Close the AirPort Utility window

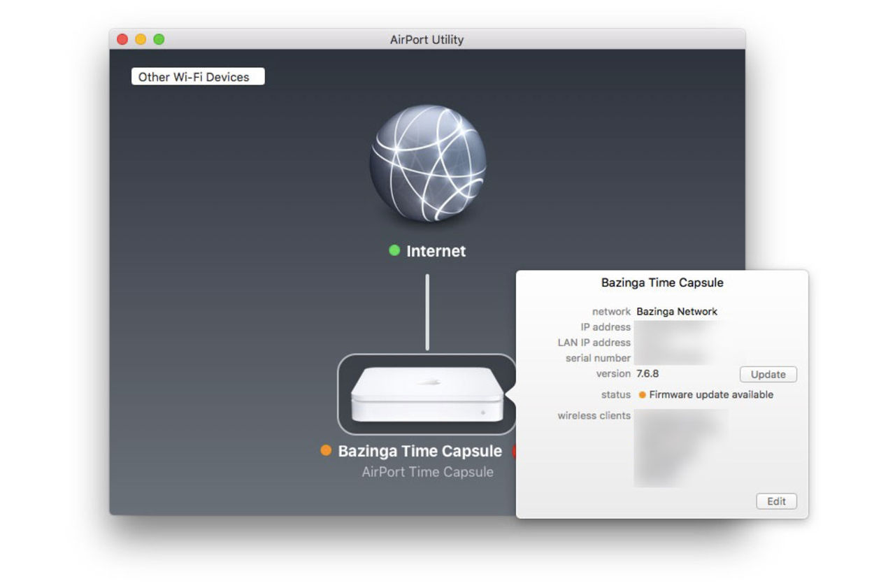click(x=122, y=40)
